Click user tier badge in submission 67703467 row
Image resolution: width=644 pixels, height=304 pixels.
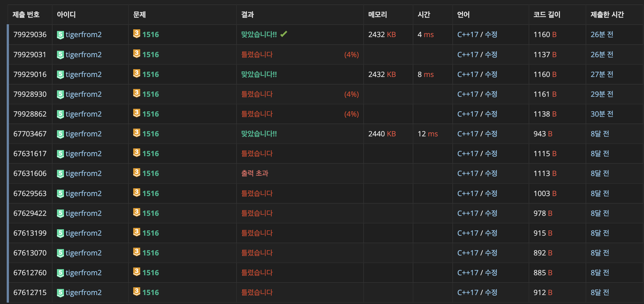coord(60,134)
